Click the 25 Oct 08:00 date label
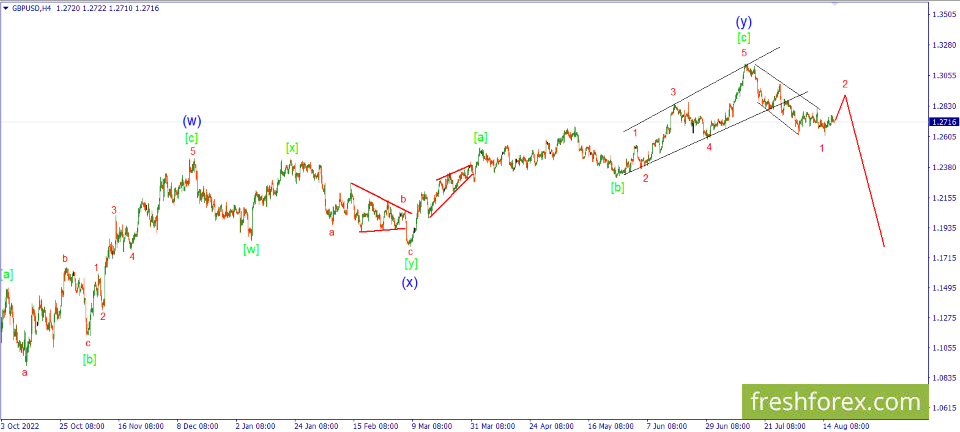Screen dimensions: 960x432 [x=81, y=426]
